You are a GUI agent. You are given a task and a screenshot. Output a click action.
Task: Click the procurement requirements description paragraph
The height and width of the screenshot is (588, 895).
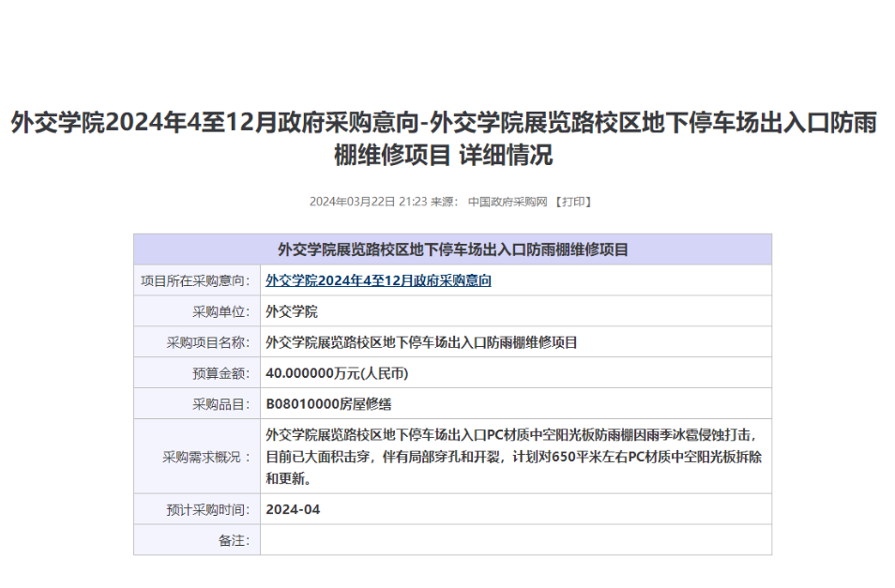click(511, 457)
